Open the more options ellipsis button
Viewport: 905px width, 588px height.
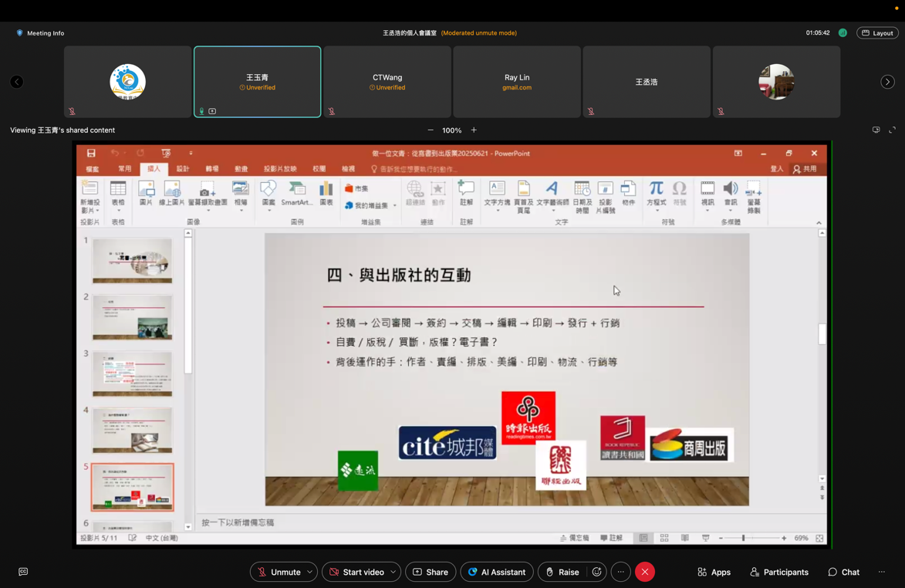click(621, 572)
